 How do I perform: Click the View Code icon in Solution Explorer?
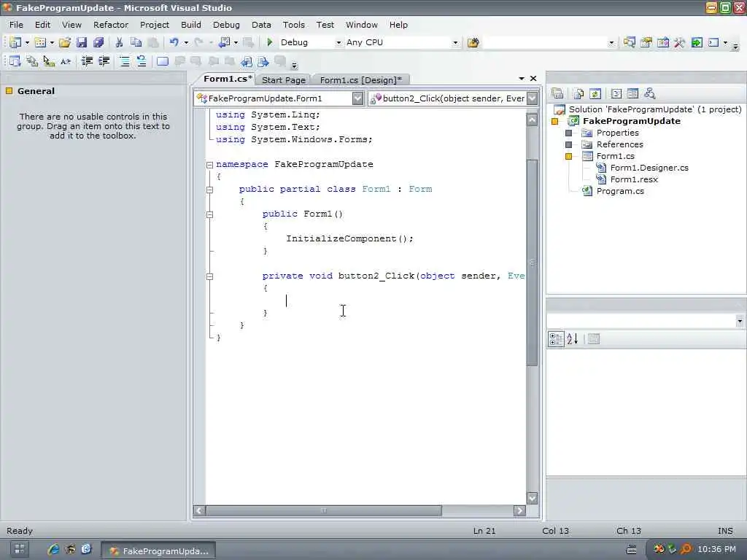pyautogui.click(x=616, y=94)
